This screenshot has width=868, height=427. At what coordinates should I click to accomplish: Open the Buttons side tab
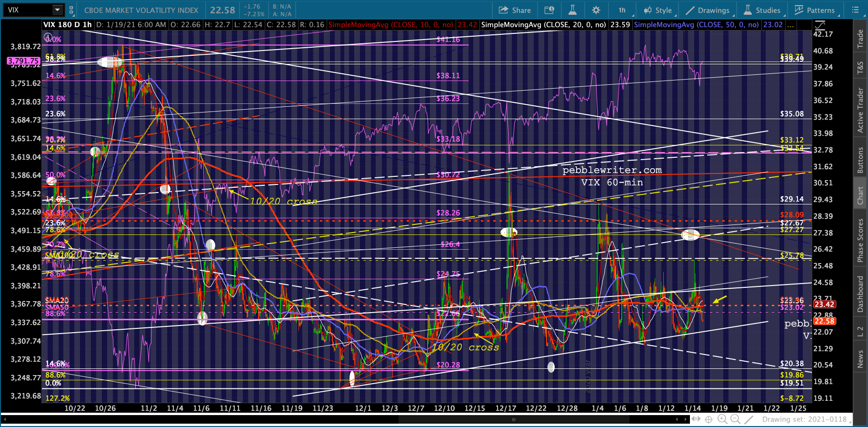(x=860, y=160)
